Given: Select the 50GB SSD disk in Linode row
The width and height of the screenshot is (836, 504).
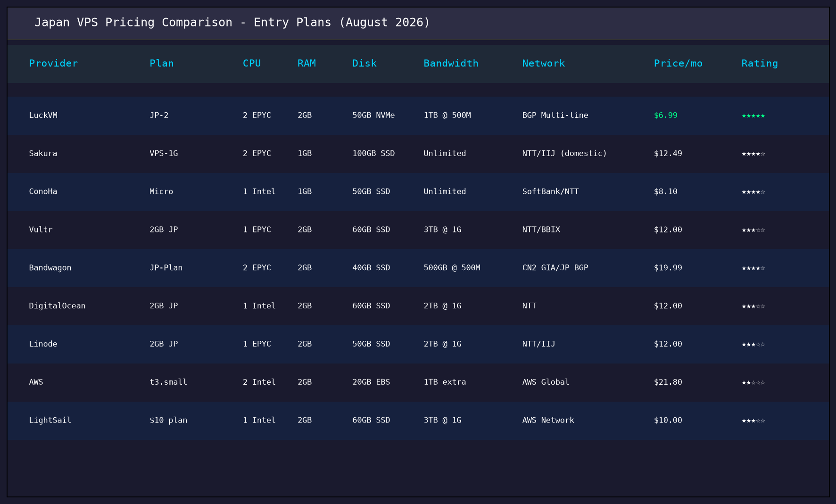Looking at the screenshot, I should 371,344.
